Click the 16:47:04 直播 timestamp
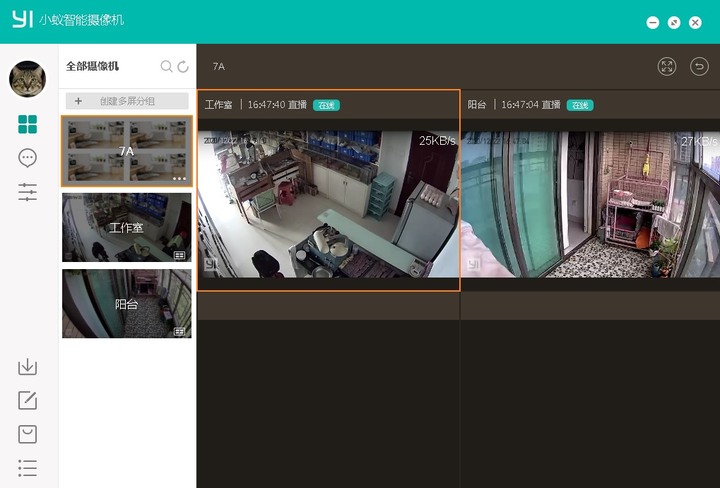 pos(531,105)
